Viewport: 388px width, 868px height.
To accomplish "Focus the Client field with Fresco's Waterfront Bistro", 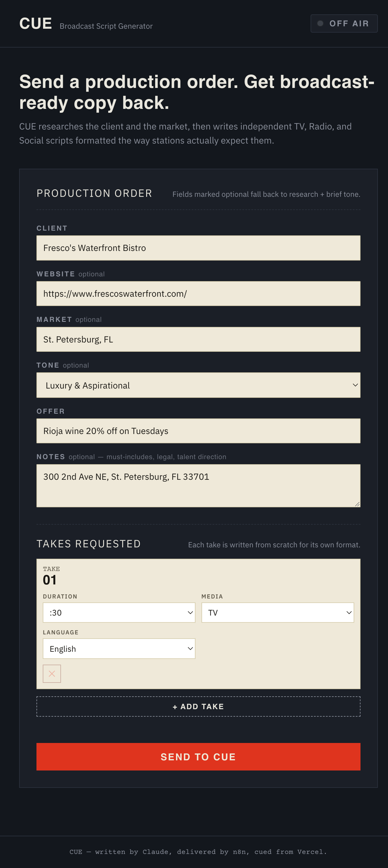I will point(198,248).
